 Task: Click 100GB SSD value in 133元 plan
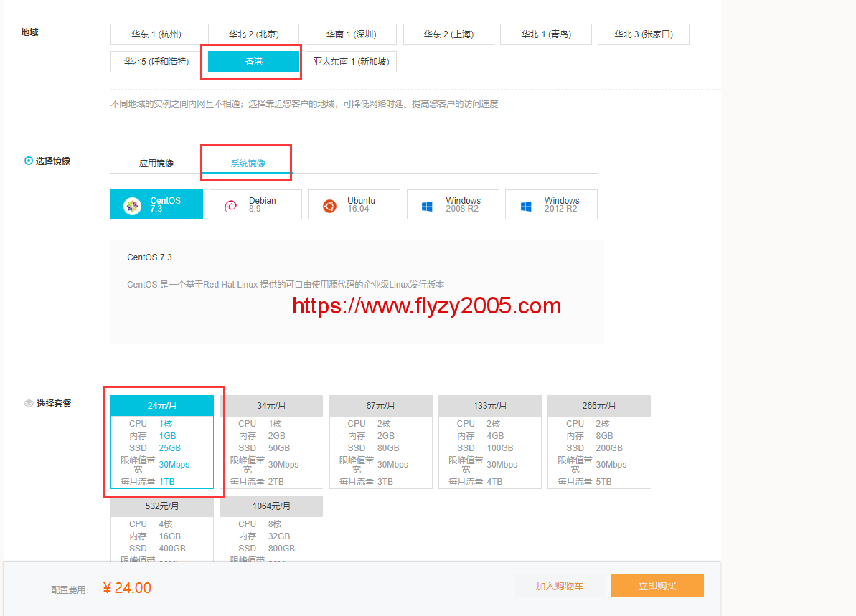(500, 448)
